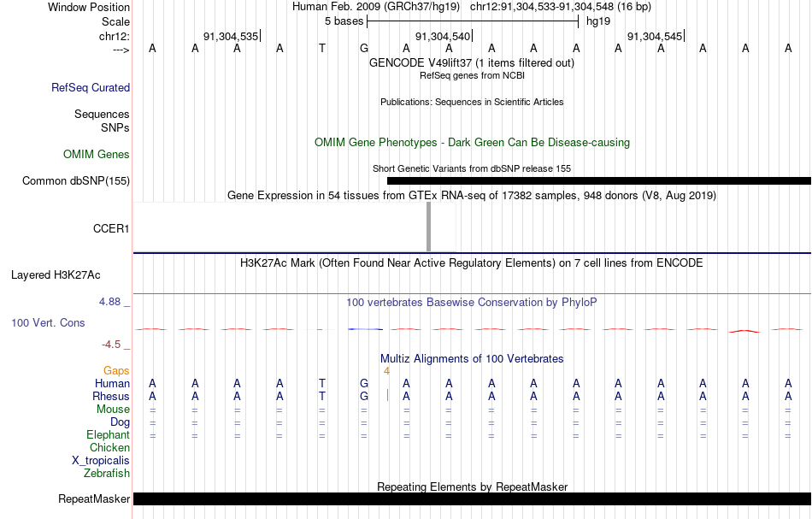Click the G base in the reference sequence
Image resolution: width=812 pixels, height=519 pixels.
[364, 49]
